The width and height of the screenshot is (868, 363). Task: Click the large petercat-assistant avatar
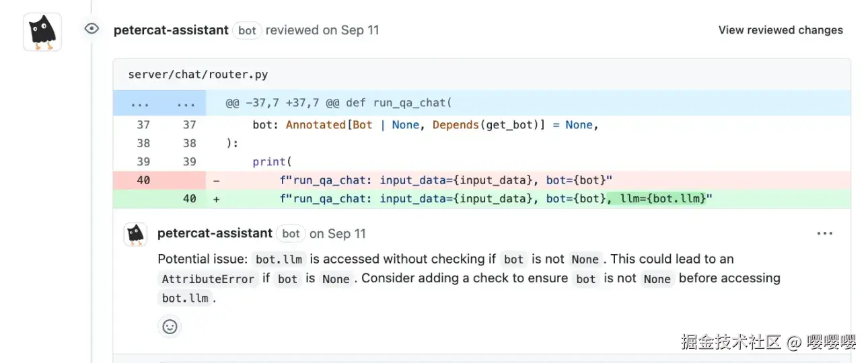click(42, 32)
